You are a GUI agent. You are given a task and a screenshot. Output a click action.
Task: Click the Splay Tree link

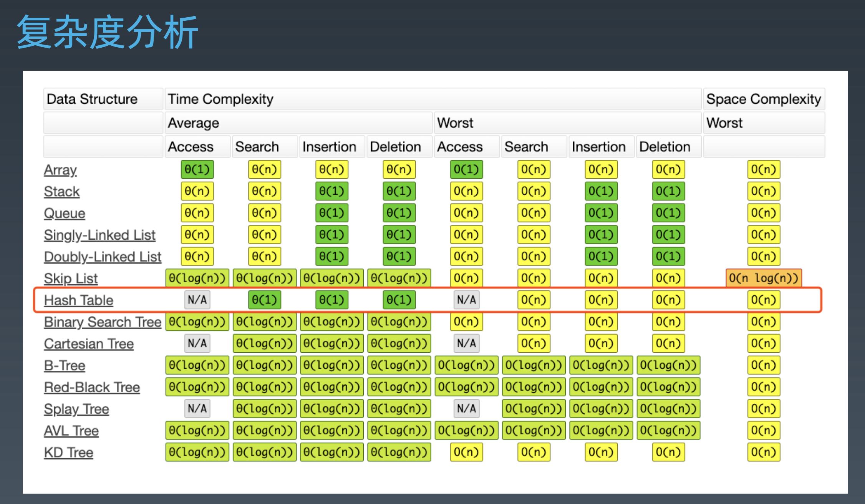76,409
